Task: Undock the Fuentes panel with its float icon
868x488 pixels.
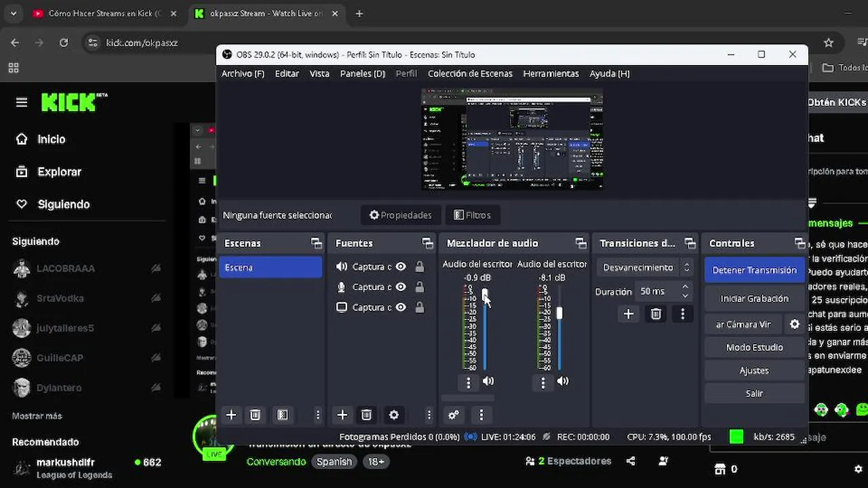Action: (427, 243)
